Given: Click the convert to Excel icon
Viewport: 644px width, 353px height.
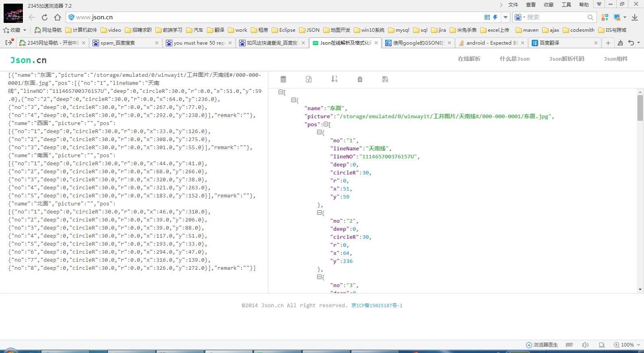Looking at the screenshot, I should [x=309, y=79].
